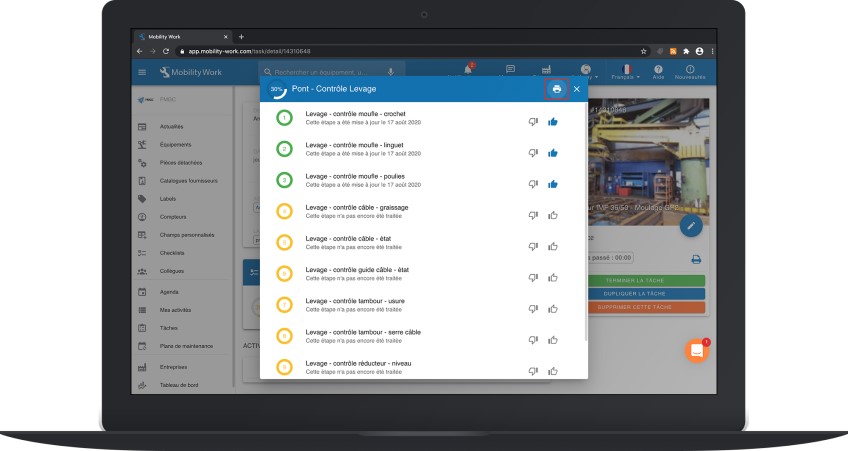
Task: Approve the 'réducteur - niveau' step
Action: 553,372
